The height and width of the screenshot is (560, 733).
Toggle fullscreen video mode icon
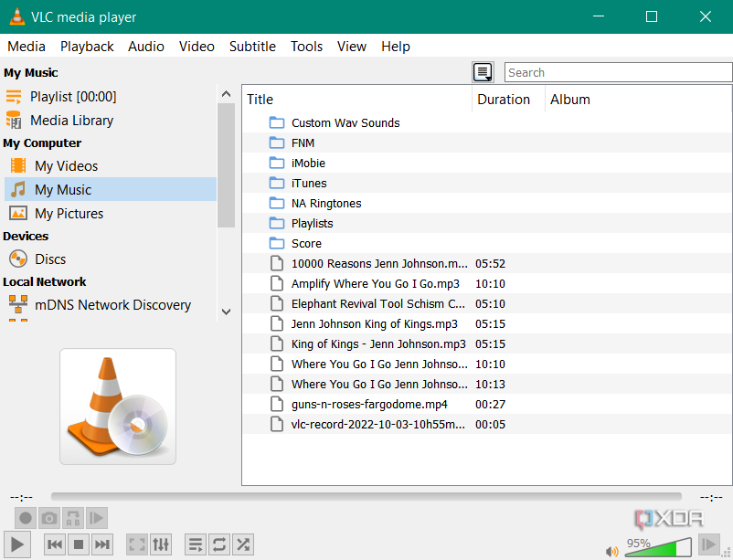pos(137,544)
